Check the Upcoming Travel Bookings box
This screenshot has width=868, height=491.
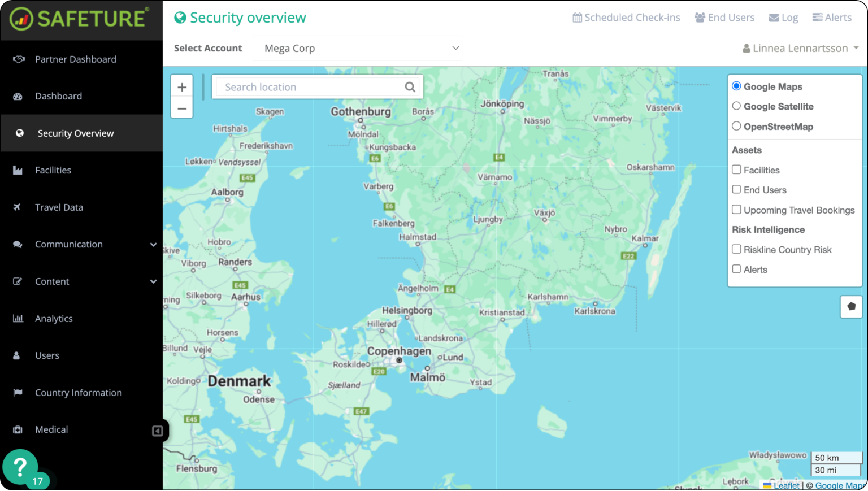coord(736,210)
